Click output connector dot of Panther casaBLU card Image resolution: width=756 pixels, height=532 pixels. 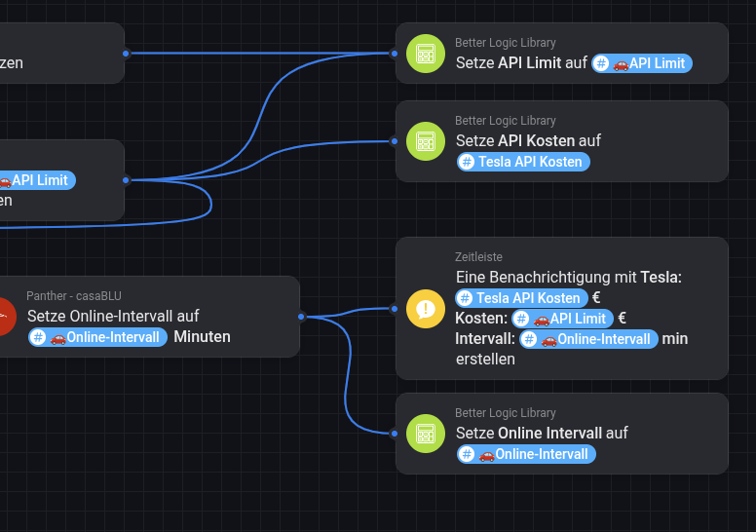click(x=301, y=317)
